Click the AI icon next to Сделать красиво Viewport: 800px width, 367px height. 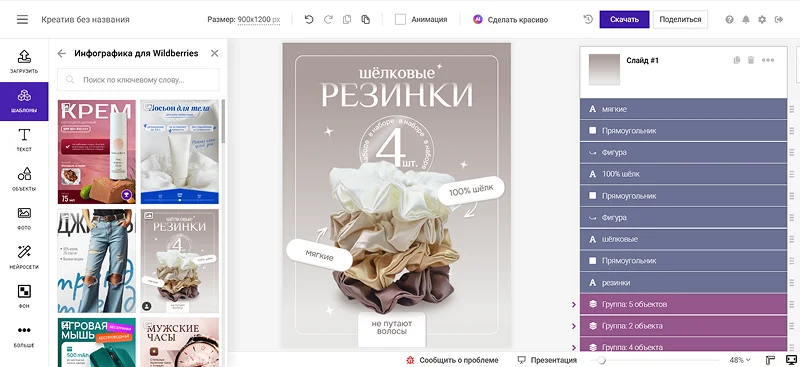click(x=478, y=19)
